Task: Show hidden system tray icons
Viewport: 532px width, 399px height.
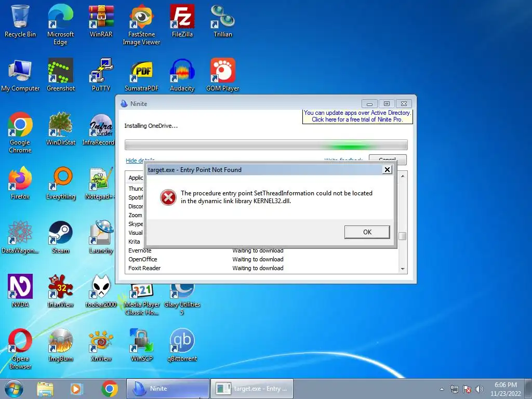Action: (x=442, y=389)
